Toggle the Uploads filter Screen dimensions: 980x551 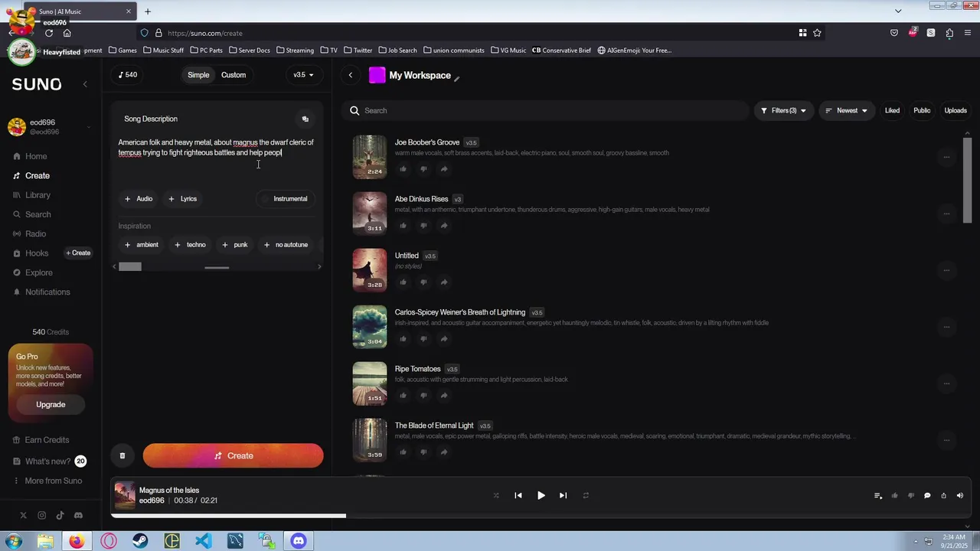point(955,111)
